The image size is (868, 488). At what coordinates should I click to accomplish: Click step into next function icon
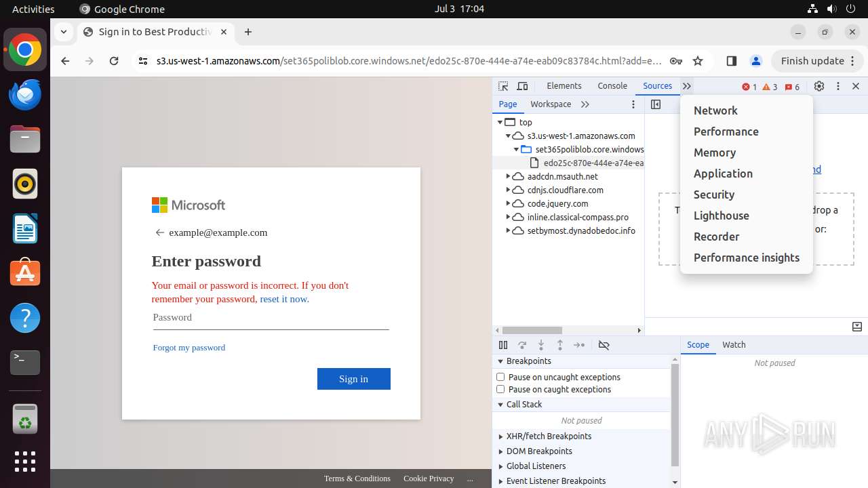point(541,345)
